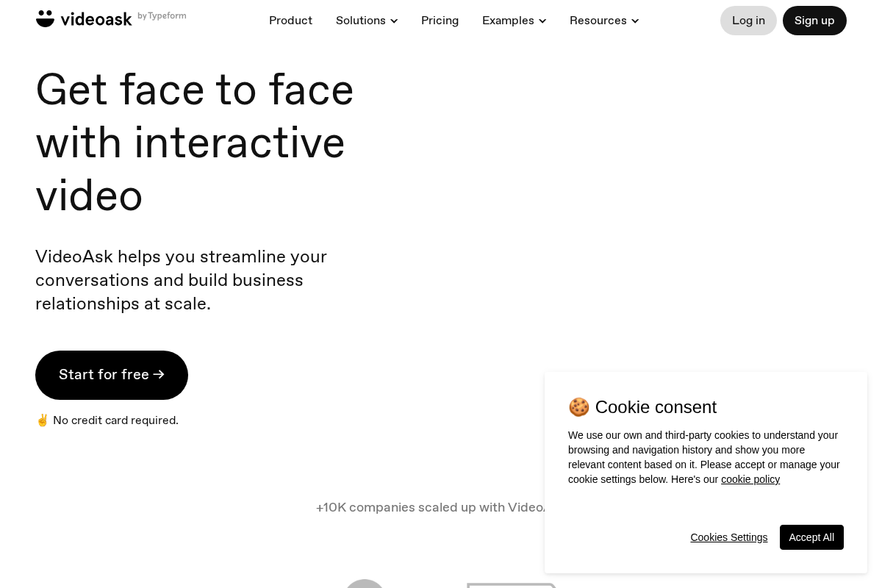Expand the Examples navigation dropdown

click(514, 21)
